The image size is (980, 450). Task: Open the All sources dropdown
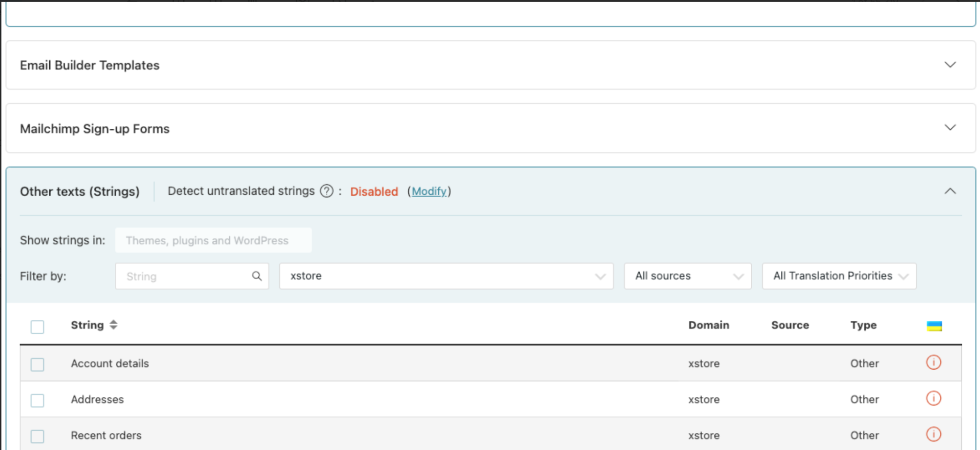688,276
